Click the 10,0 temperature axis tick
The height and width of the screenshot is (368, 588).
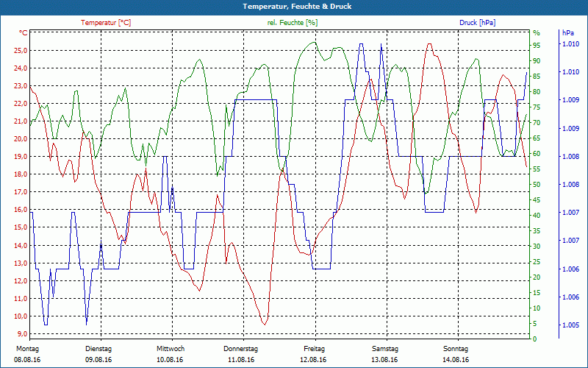pyautogui.click(x=21, y=316)
